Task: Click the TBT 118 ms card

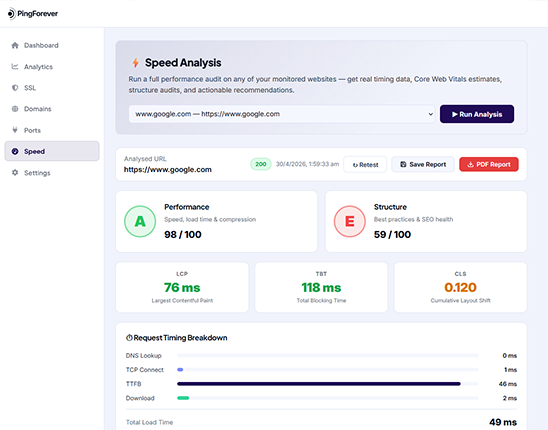Action: (321, 287)
